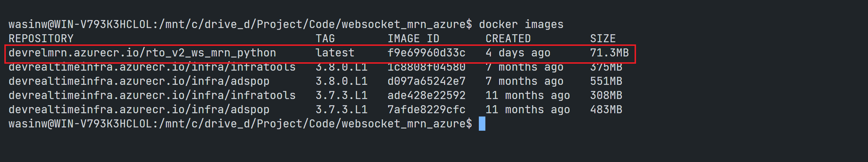Image resolution: width=868 pixels, height=162 pixels.
Task: Click the latest tag value
Action: [335, 53]
